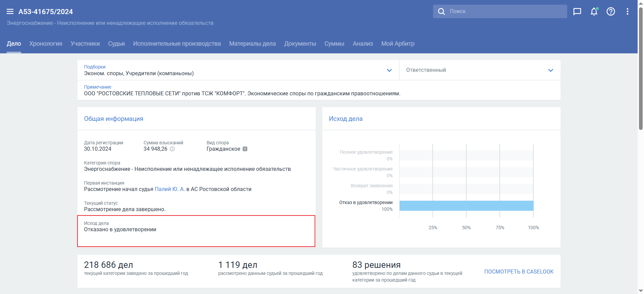Expand the Ответственный dropdown
The height and width of the screenshot is (294, 644).
550,70
